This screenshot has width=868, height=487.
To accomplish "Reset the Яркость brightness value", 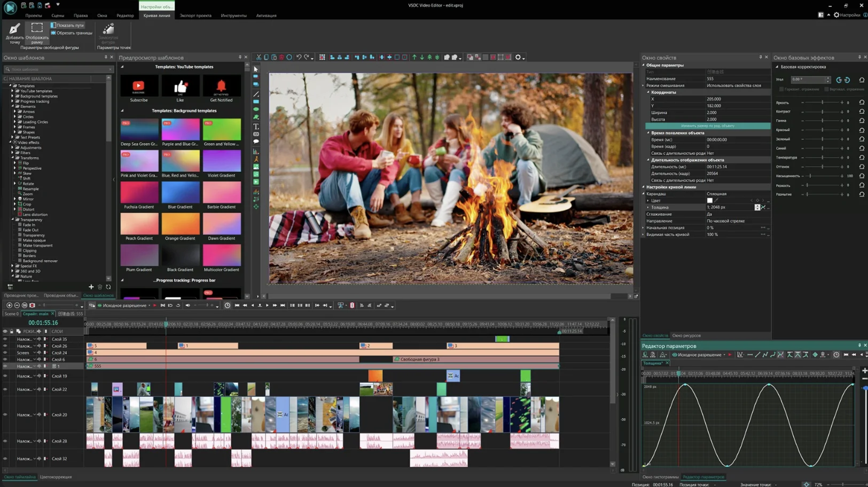I will click(x=862, y=103).
